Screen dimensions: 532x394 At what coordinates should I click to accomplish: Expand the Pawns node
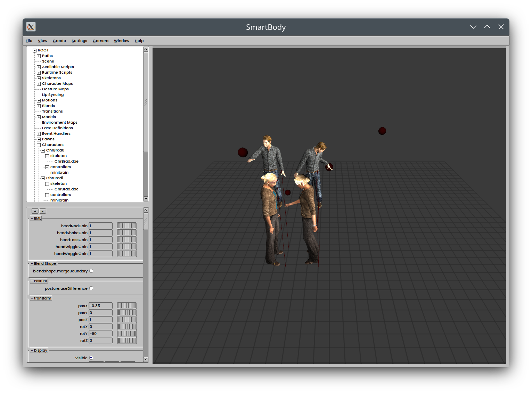pos(39,139)
